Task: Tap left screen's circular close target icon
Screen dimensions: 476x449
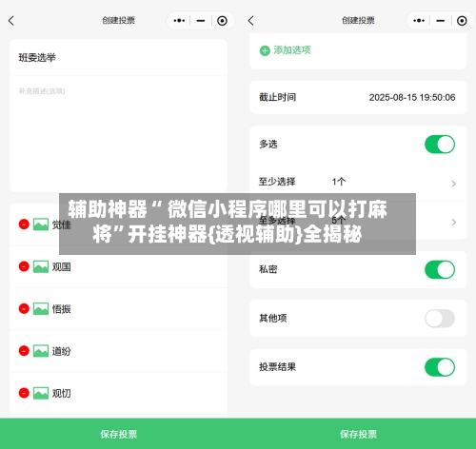Action: pyautogui.click(x=222, y=21)
